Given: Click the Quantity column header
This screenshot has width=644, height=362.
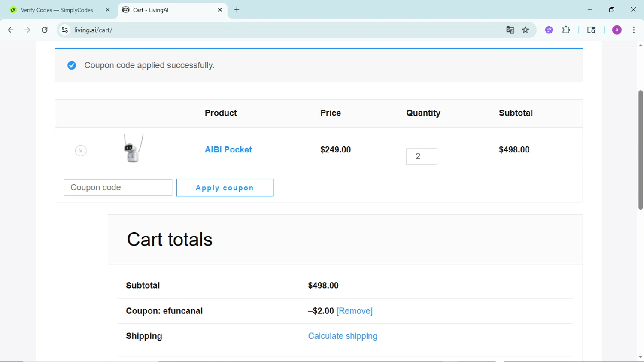Looking at the screenshot, I should point(423,113).
